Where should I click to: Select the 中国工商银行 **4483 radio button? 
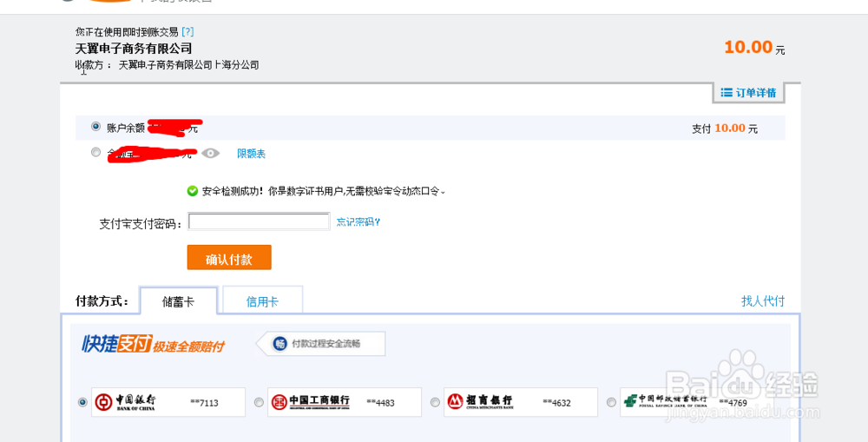(259, 402)
